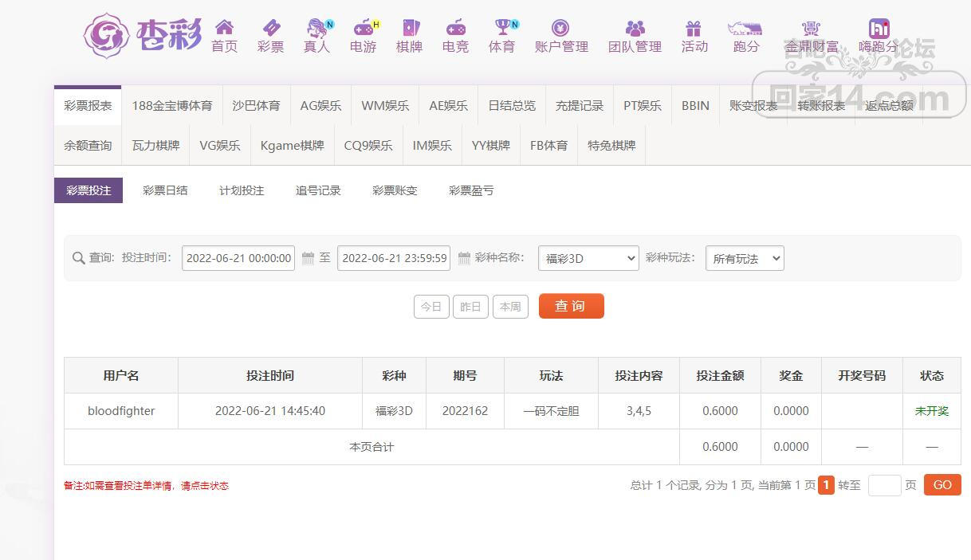Click the 未开奖 status link

[x=931, y=411]
